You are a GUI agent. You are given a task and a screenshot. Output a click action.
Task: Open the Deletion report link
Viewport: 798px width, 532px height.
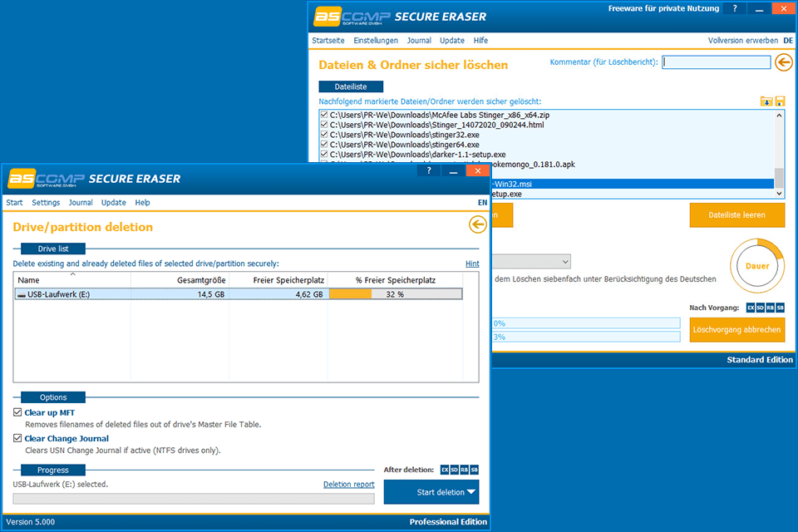tap(348, 484)
